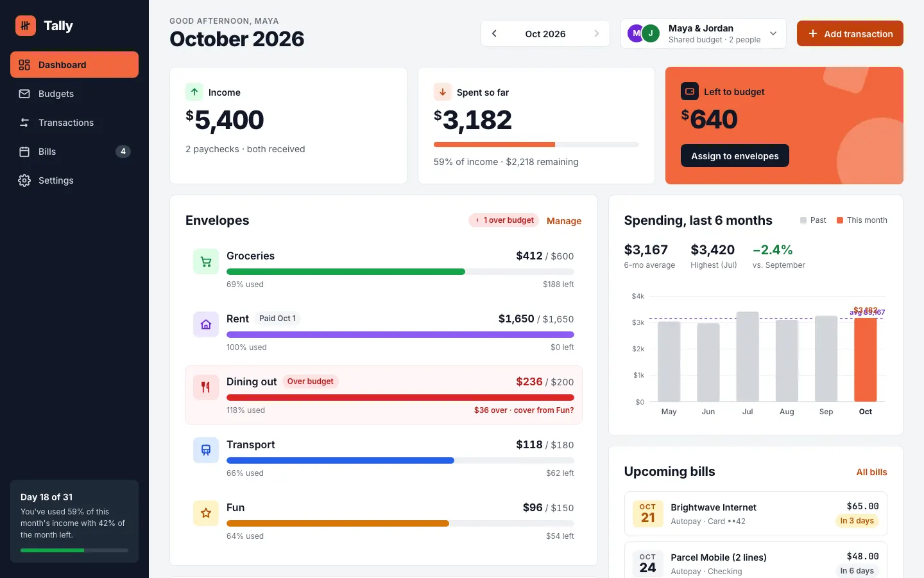This screenshot has width=924, height=578.
Task: Open the Budgets page
Action: 74,94
